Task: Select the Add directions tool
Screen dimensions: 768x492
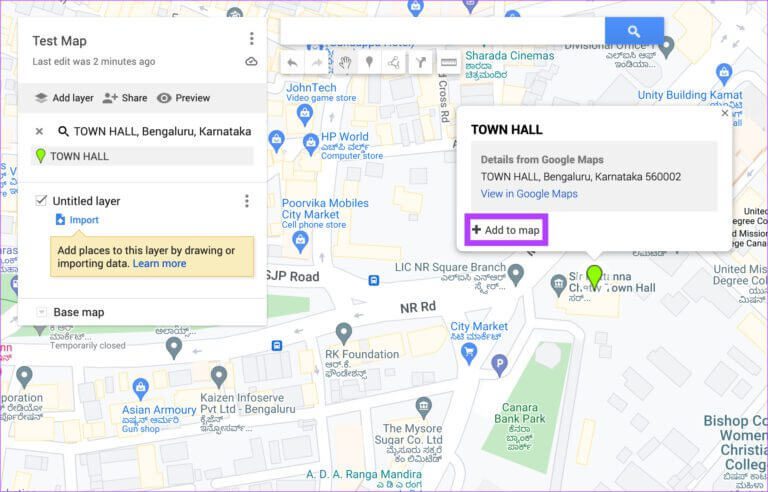Action: click(421, 63)
